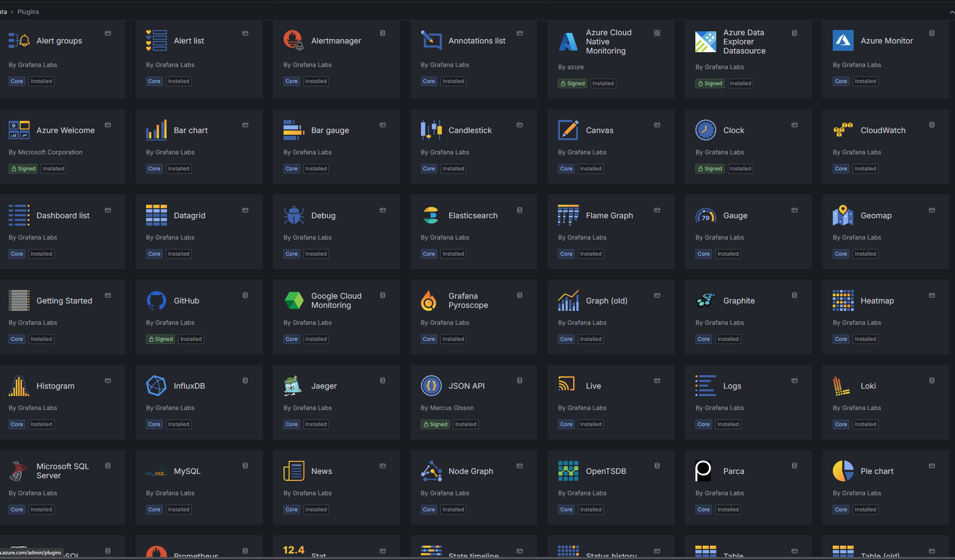Screen dimensions: 955x560
Task: Select the Annotations list plugin icon
Action: click(431, 40)
